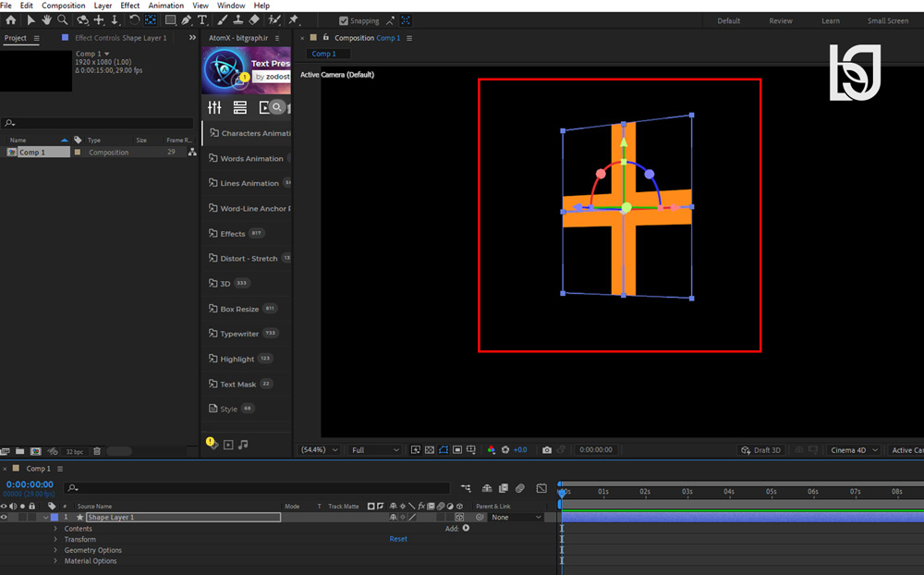Click the AtomX sliders settings icon
The height and width of the screenshot is (575, 924).
(214, 107)
